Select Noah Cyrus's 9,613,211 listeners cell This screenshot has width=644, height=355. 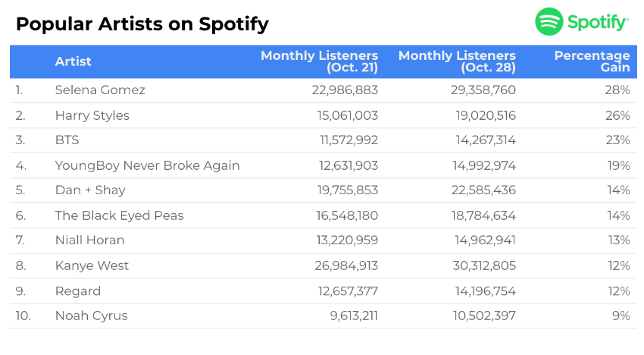pyautogui.click(x=344, y=316)
